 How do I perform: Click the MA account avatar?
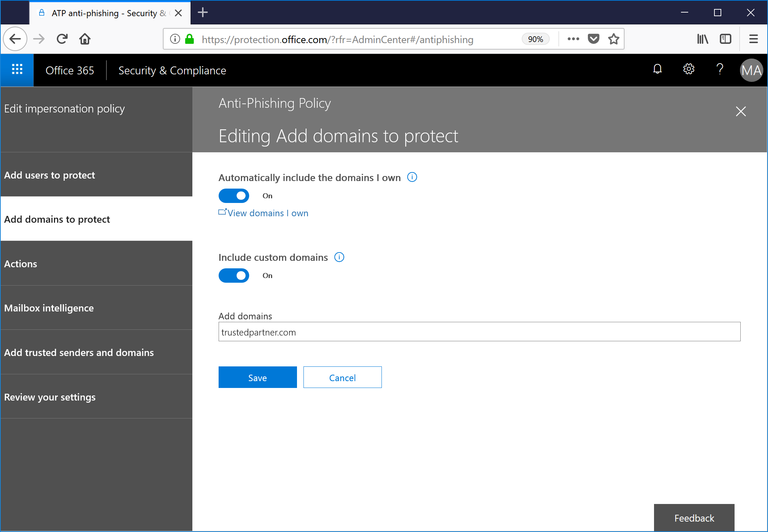coord(751,70)
